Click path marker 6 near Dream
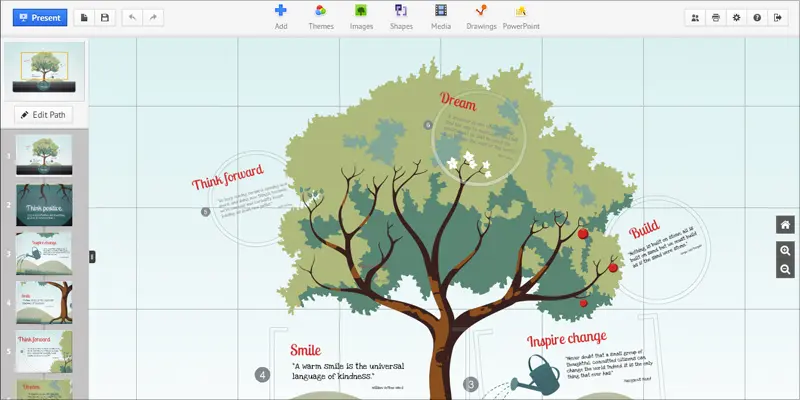The width and height of the screenshot is (800, 400). point(428,124)
